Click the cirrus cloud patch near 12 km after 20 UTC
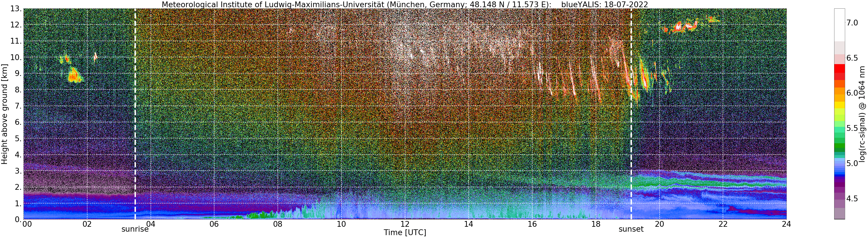868x238 pixels. click(681, 27)
